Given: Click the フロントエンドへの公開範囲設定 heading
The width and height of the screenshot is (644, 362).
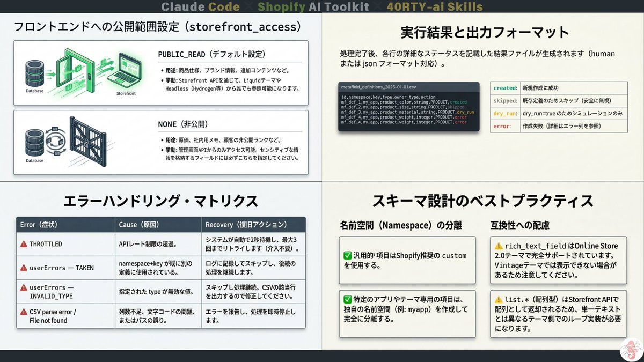Looking at the screenshot, I should coord(157,27).
